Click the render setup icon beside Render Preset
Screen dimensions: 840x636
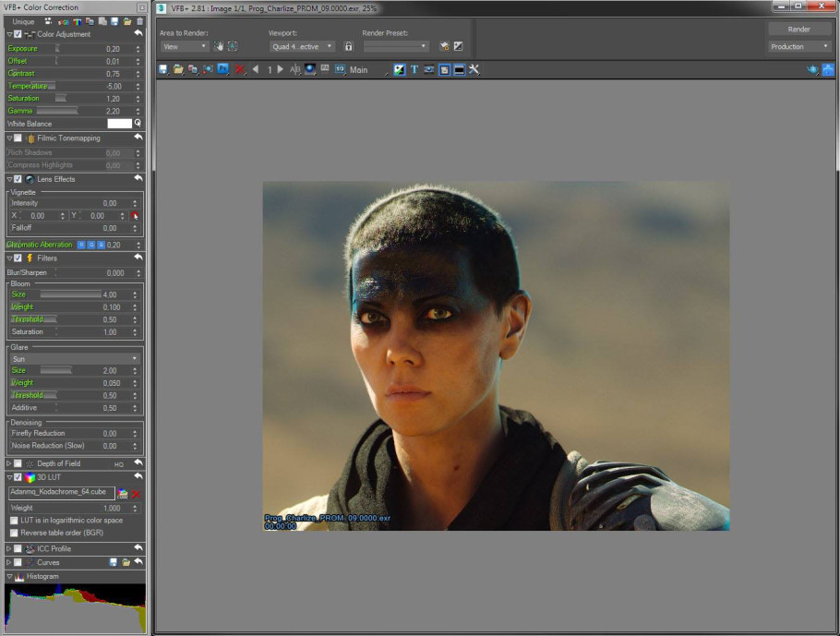click(x=444, y=46)
